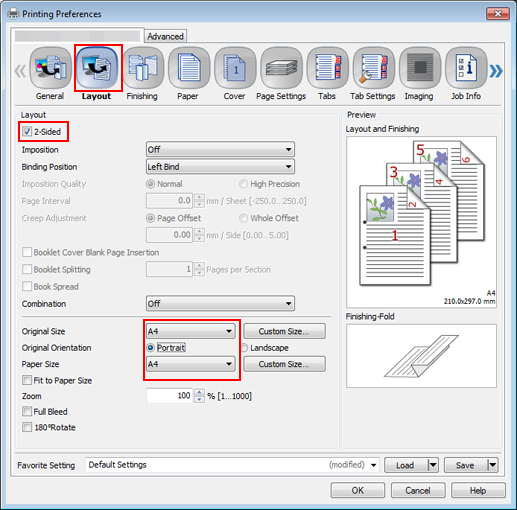
Task: Select the Finishing icon
Action: 143,68
